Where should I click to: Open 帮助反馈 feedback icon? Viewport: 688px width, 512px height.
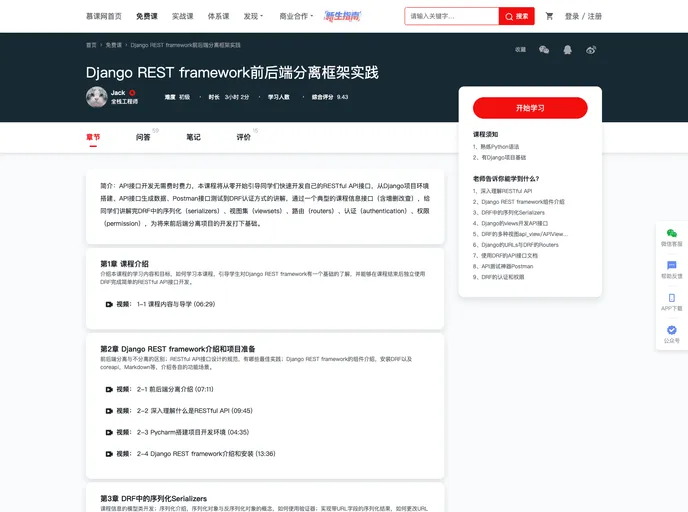tap(671, 268)
